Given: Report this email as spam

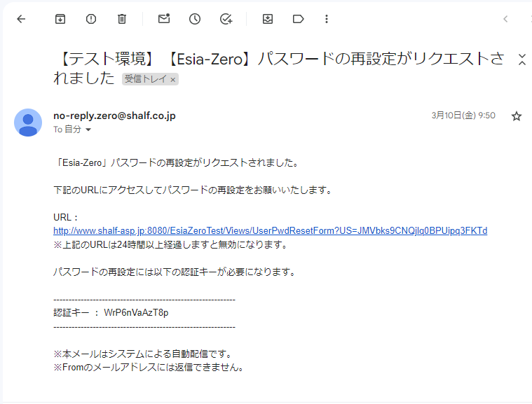Looking at the screenshot, I should pyautogui.click(x=91, y=19).
